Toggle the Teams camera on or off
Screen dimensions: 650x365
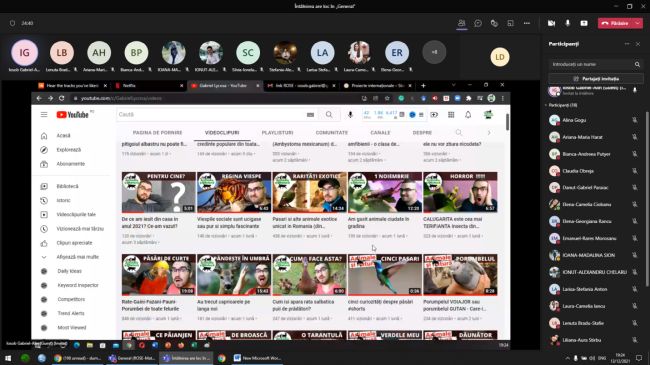[x=551, y=23]
